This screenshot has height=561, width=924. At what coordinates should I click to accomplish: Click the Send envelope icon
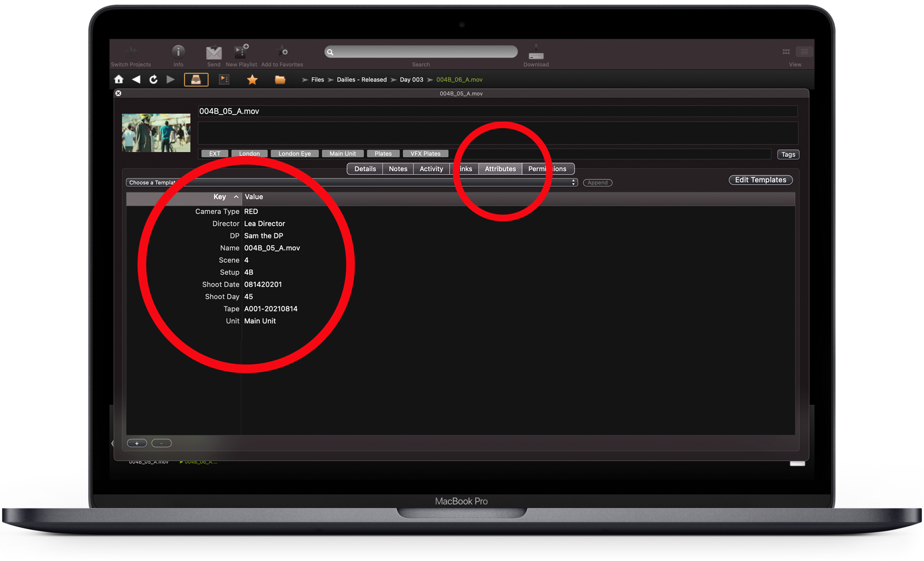(213, 53)
